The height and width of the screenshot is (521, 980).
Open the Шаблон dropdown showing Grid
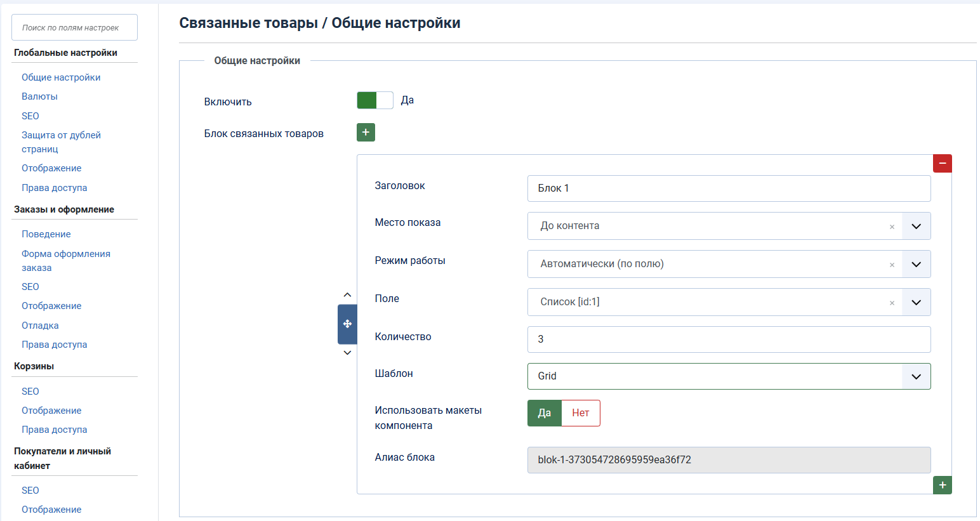click(x=916, y=376)
